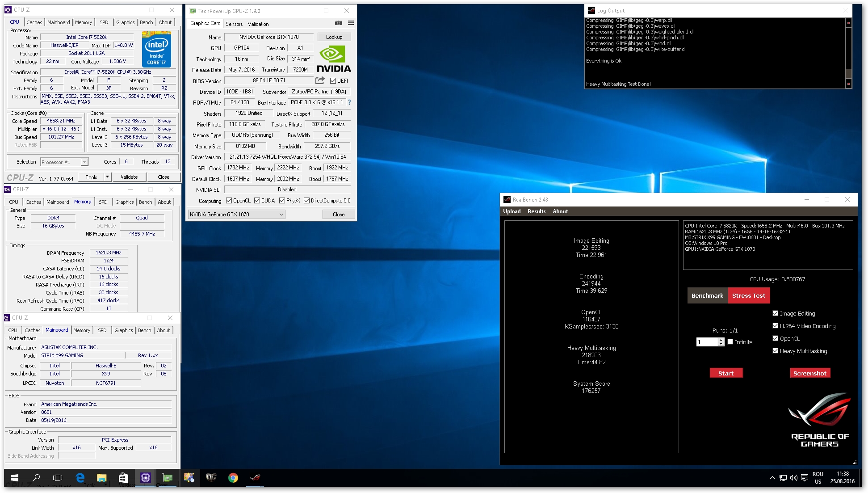Open the Windows Start menu
Viewport: 868px width, 493px height.
14,478
